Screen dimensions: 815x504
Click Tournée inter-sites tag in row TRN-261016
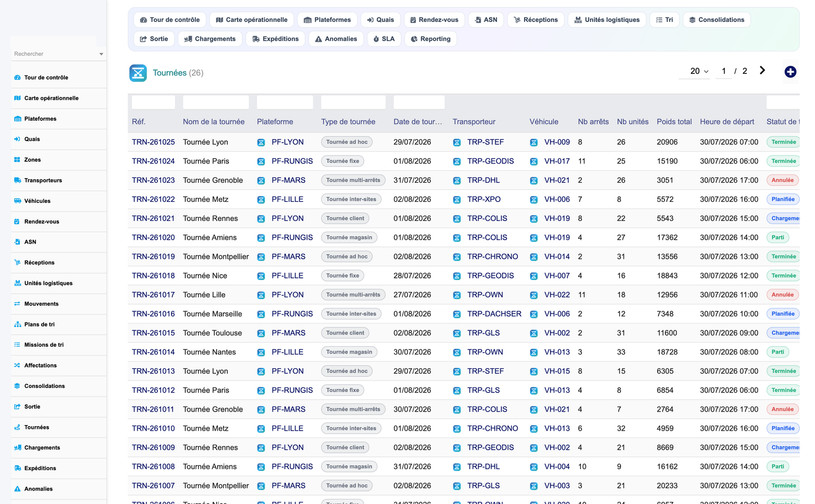[351, 314]
